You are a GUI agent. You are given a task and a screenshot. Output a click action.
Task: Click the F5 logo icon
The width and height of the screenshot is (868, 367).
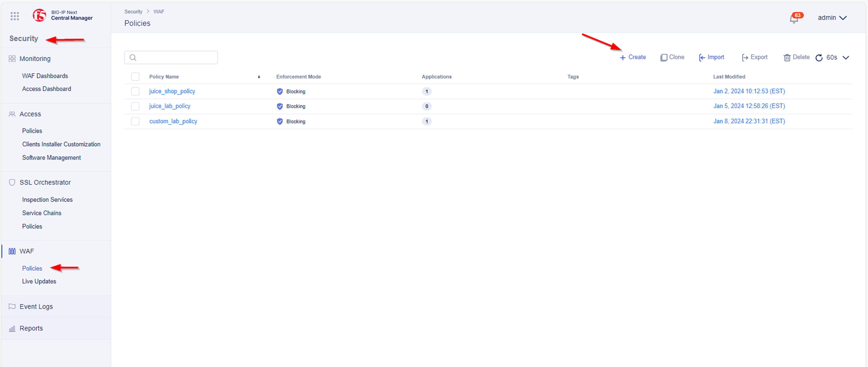click(39, 15)
